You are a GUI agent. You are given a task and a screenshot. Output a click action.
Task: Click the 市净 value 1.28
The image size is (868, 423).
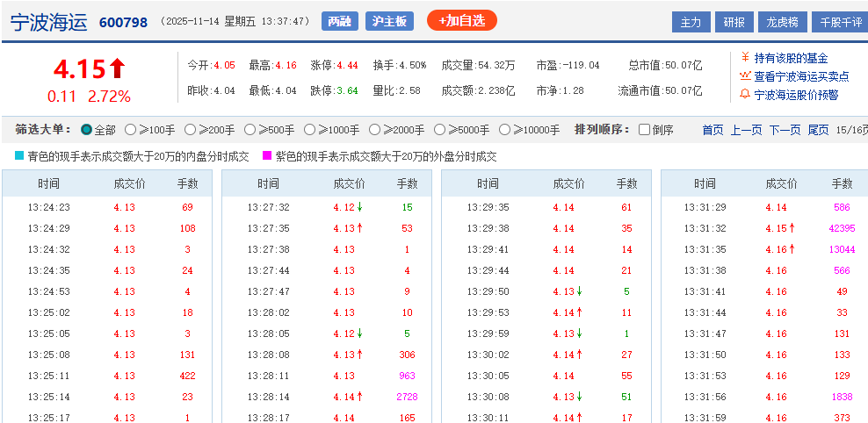573,90
